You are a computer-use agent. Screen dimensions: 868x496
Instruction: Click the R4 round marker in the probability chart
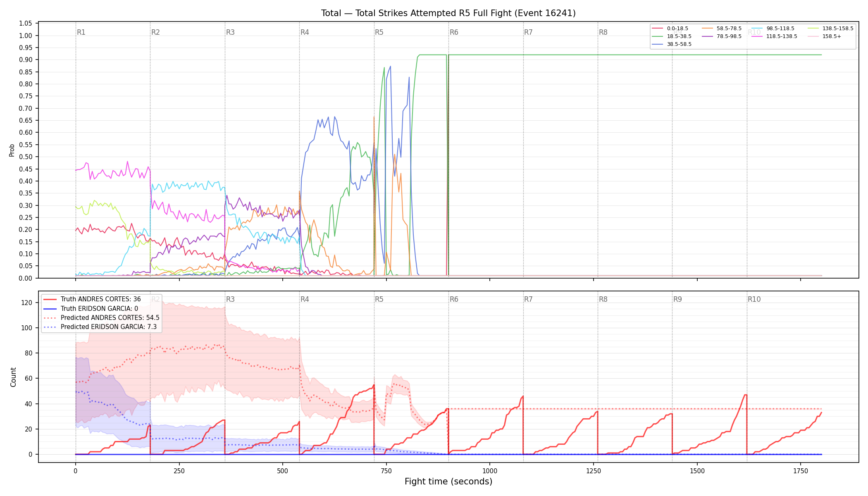[305, 32]
